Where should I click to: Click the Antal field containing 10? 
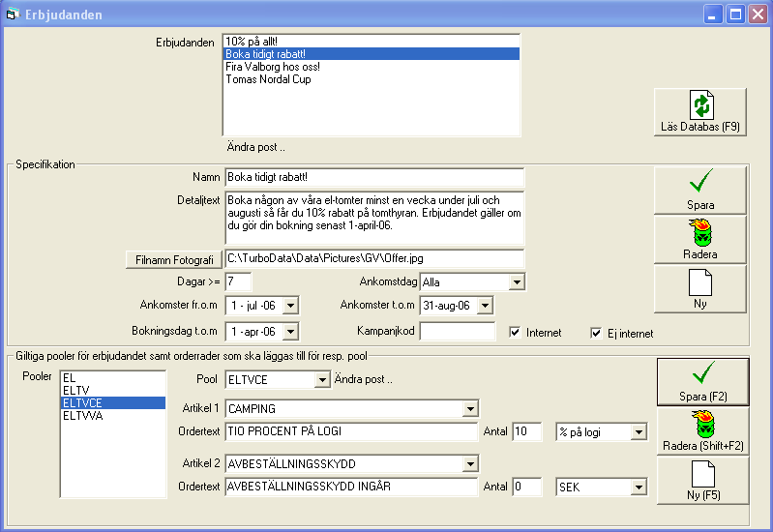coord(527,431)
